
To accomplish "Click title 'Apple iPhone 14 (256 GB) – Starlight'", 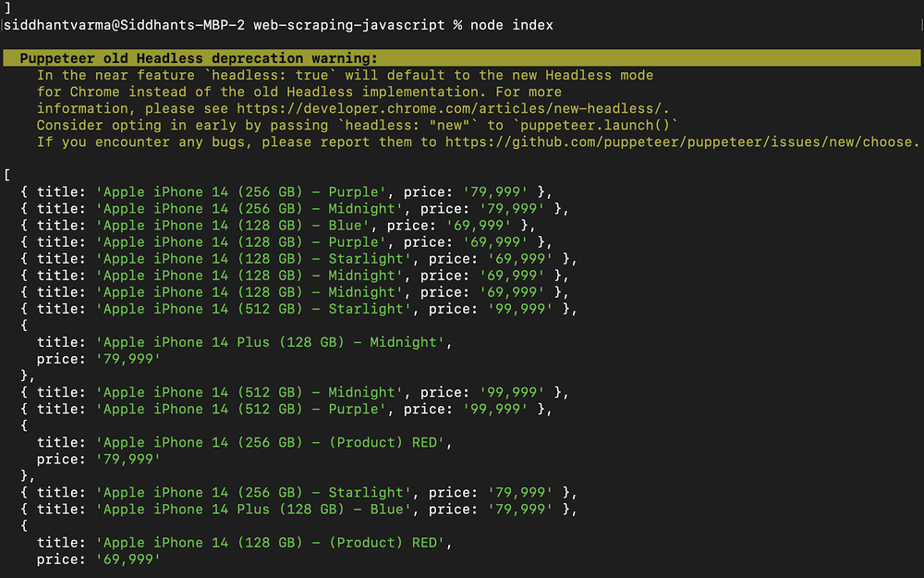I will (x=253, y=493).
